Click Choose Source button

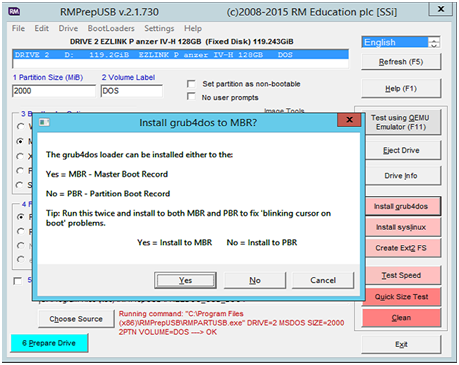(76, 319)
